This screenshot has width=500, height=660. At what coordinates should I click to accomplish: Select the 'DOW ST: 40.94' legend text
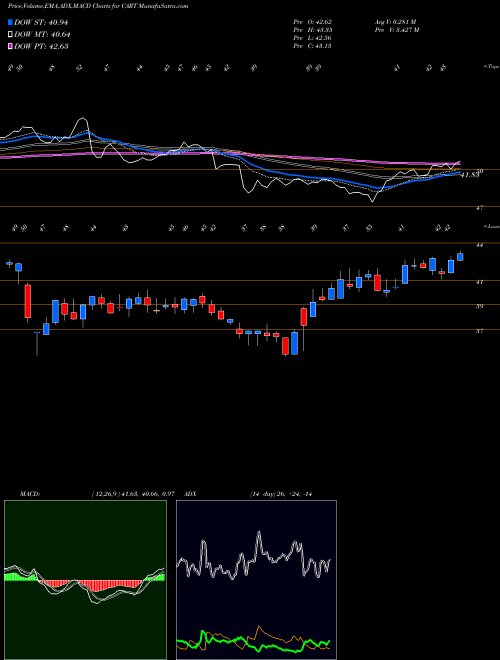[41, 23]
